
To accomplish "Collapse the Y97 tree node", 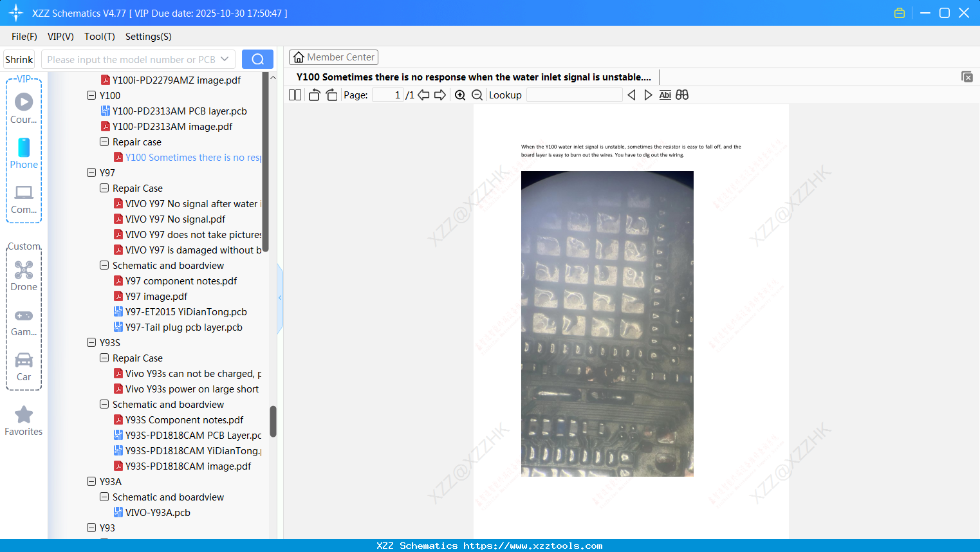I will [91, 172].
